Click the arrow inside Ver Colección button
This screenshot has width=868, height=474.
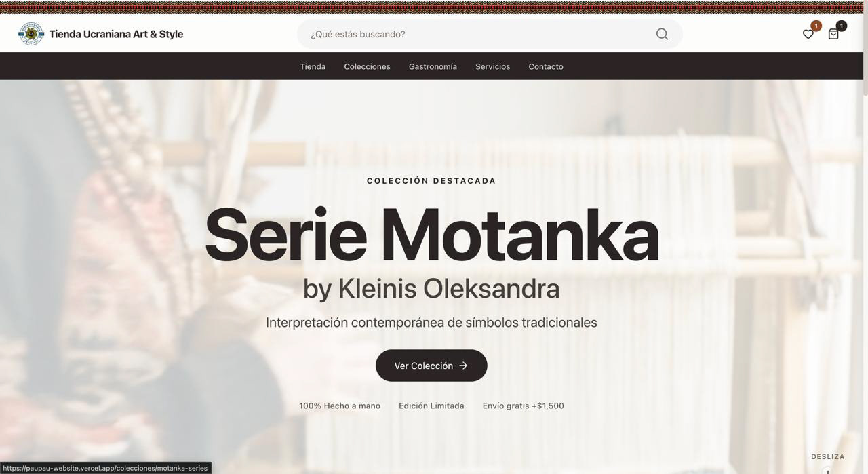463,366
